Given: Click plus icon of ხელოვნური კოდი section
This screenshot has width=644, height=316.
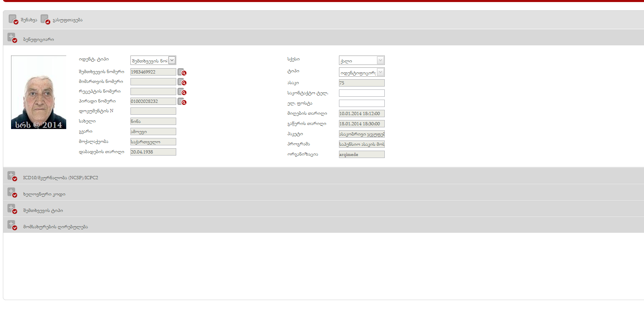Looking at the screenshot, I should [x=12, y=192].
